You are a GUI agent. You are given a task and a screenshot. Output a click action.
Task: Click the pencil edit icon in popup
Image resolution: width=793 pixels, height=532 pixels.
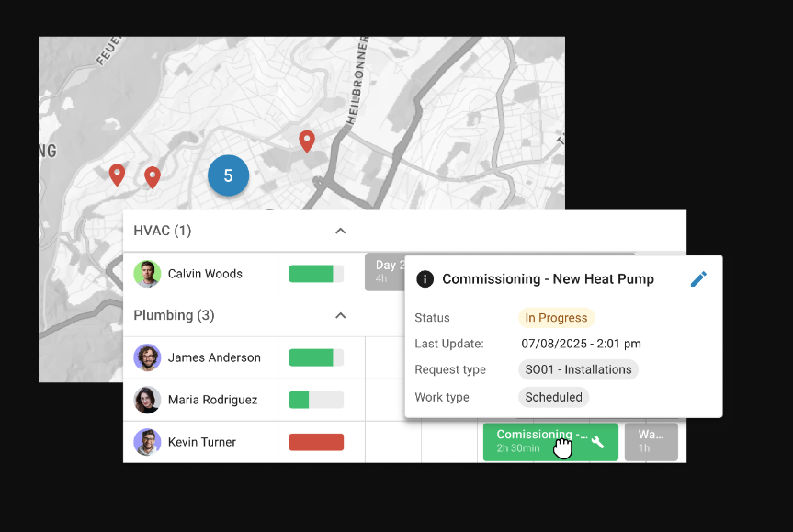click(x=698, y=279)
